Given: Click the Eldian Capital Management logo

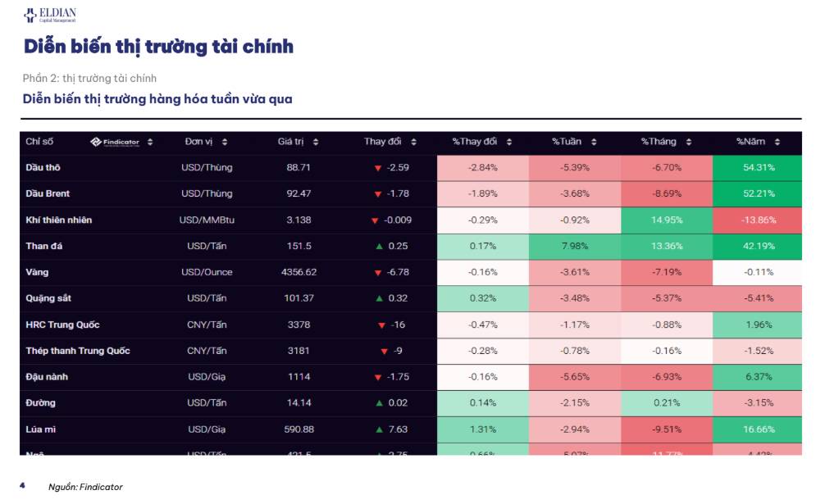Looking at the screenshot, I should 50,15.
